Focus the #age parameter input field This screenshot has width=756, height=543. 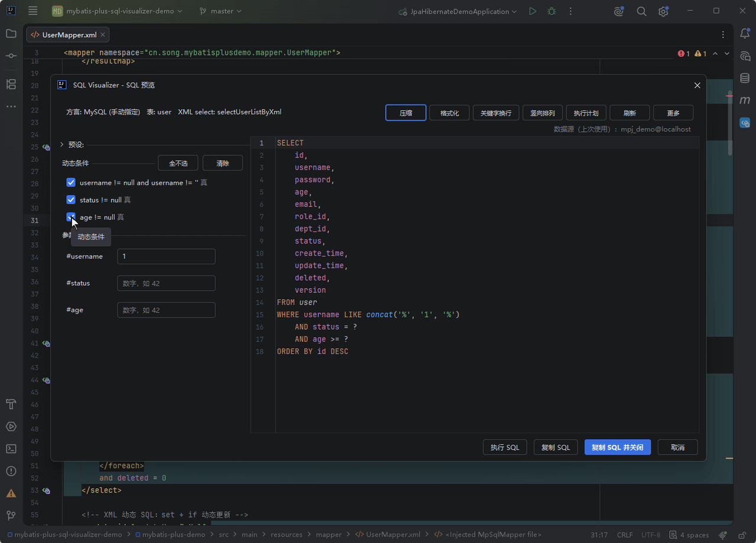166,310
